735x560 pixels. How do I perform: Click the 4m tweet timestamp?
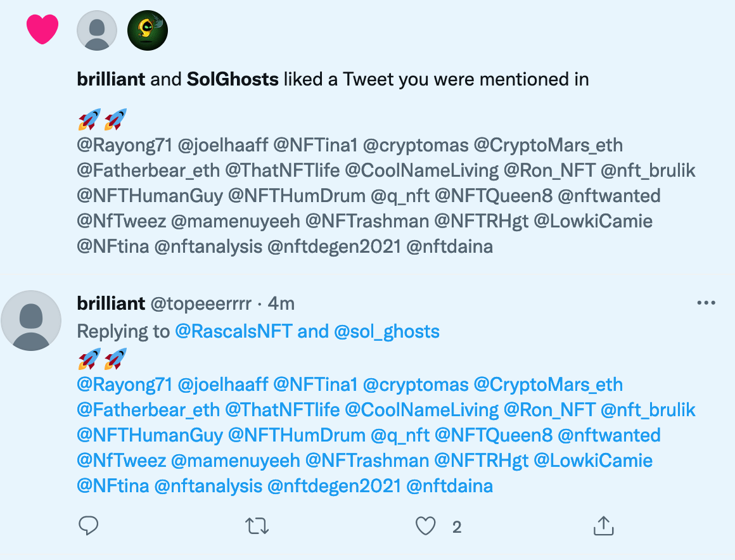281,303
